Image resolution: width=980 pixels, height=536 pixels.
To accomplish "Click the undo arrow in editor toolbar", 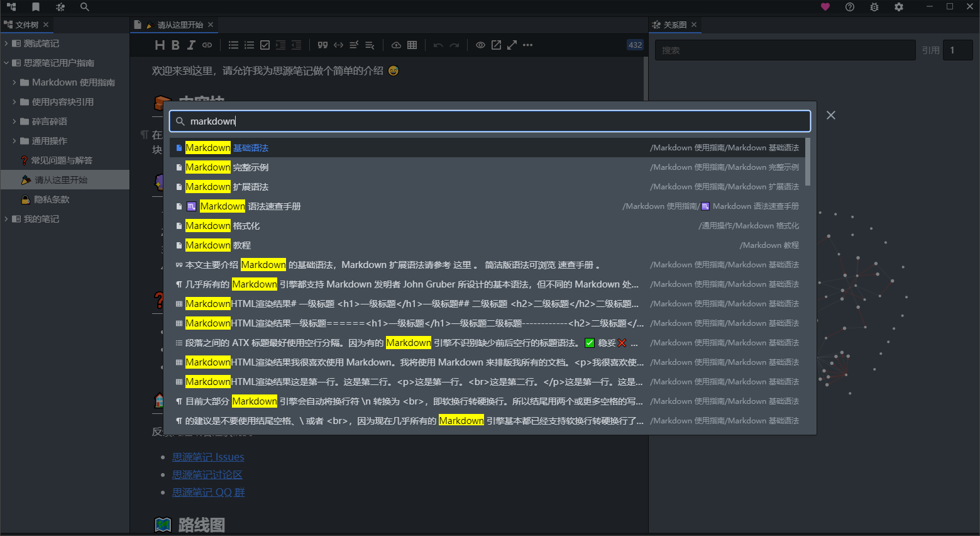I will click(438, 45).
